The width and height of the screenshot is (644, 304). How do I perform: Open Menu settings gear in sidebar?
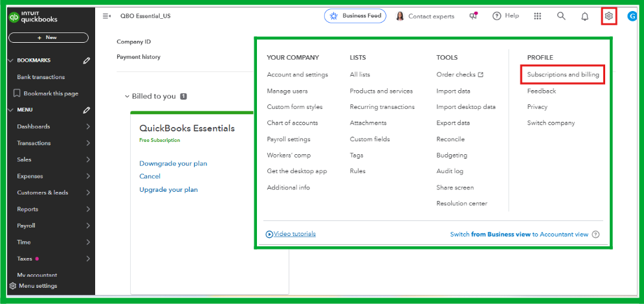(x=13, y=286)
